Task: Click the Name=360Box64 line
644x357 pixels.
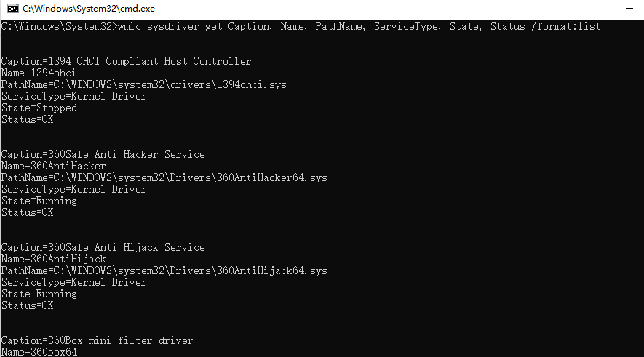Action: tap(39, 352)
